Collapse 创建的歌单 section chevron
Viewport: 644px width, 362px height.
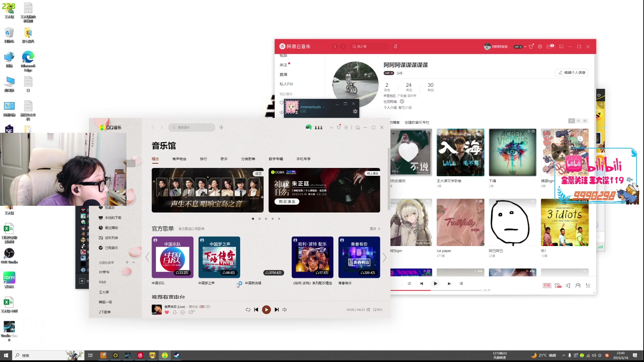(x=133, y=262)
